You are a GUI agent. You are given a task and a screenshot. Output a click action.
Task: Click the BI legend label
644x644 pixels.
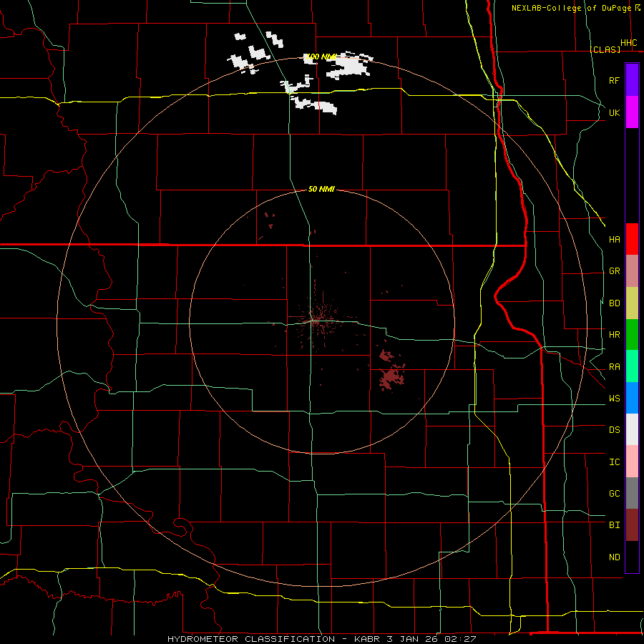(614, 525)
